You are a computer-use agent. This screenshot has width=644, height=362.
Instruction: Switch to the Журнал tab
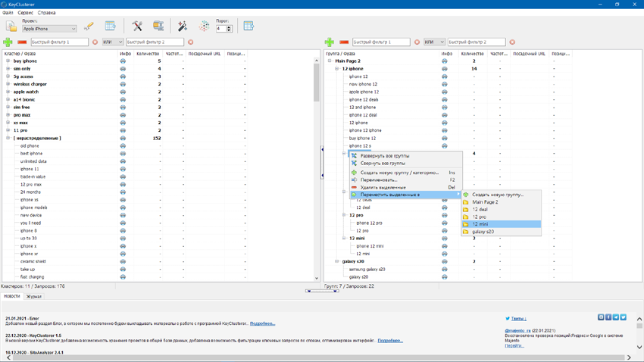click(33, 296)
